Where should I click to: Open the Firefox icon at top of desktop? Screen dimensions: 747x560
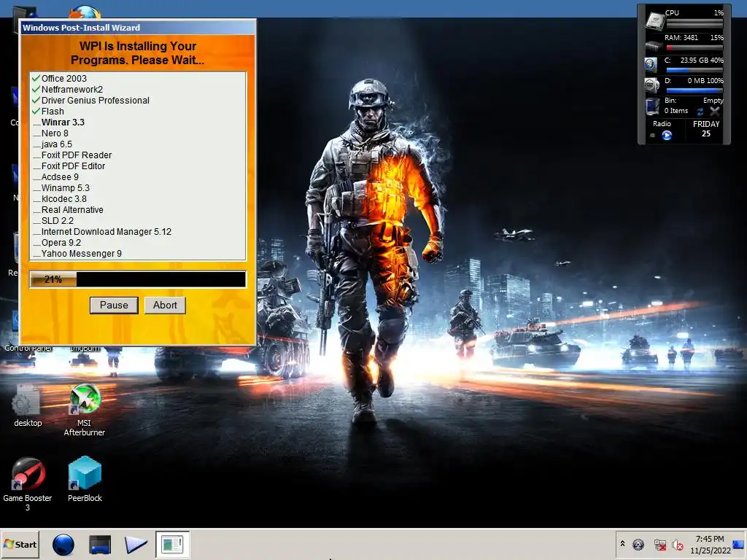pos(85,12)
